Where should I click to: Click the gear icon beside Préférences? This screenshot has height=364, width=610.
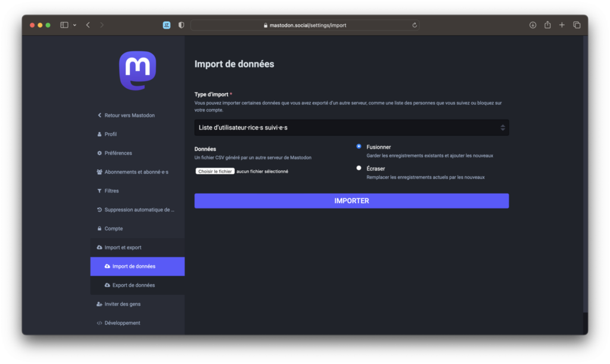coord(99,153)
